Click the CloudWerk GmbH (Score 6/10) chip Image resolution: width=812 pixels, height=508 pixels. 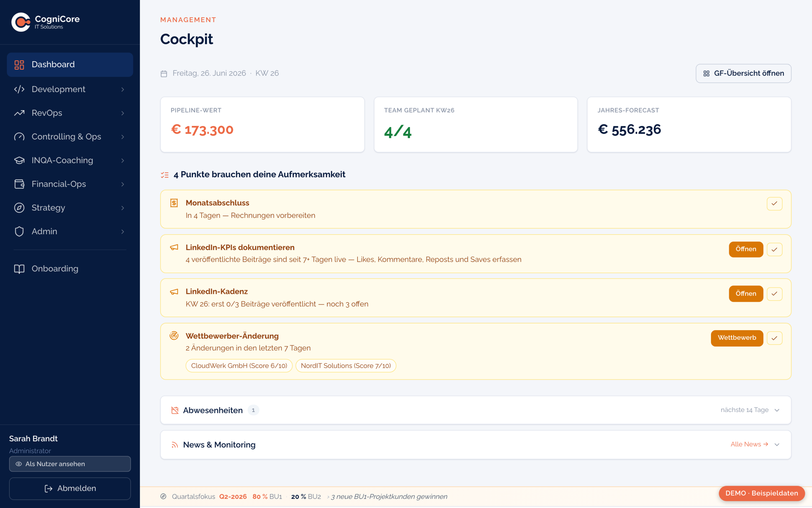(x=239, y=366)
